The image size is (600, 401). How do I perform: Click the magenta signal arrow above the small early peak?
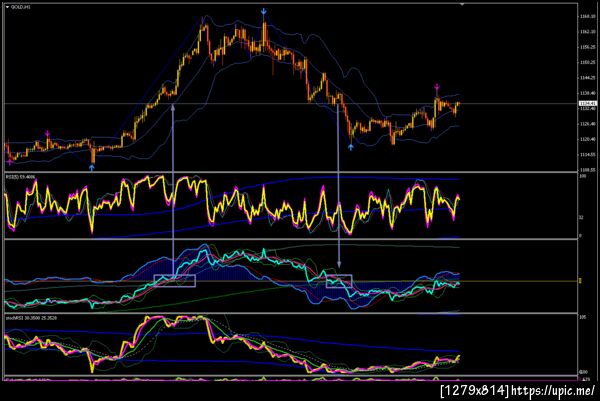click(x=47, y=134)
